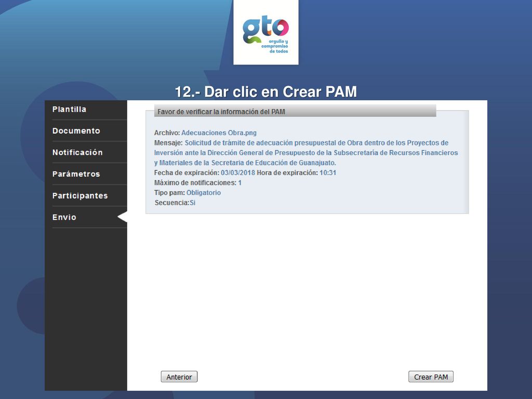Go to the Documento step

coord(76,130)
